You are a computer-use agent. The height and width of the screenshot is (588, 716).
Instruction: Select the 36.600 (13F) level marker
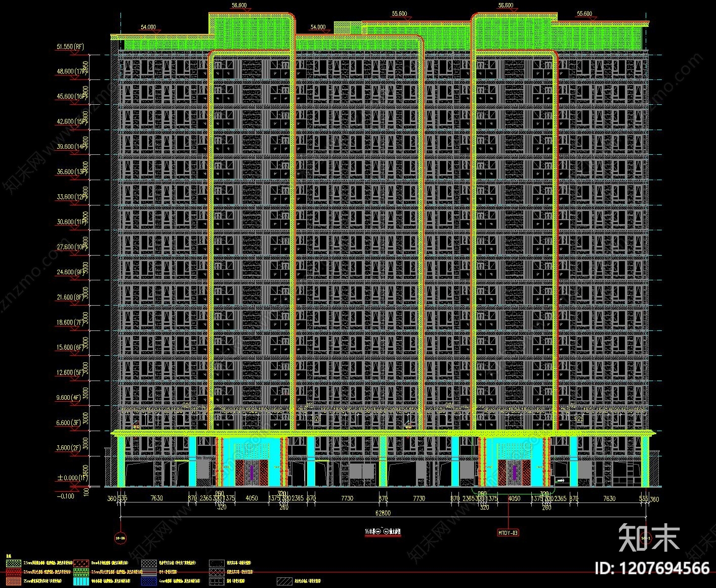click(72, 172)
